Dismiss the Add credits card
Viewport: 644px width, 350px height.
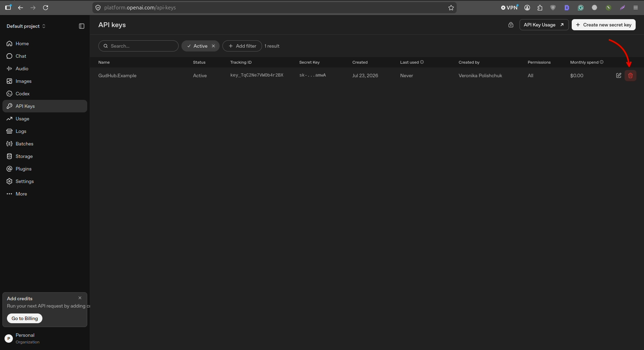coord(80,298)
